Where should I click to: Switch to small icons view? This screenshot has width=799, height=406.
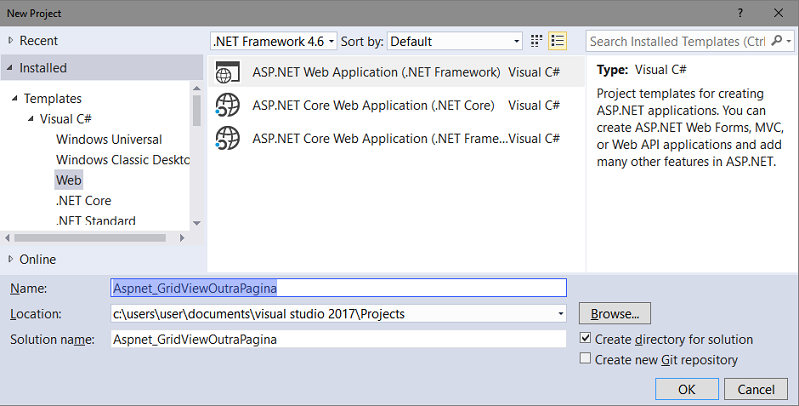click(536, 41)
